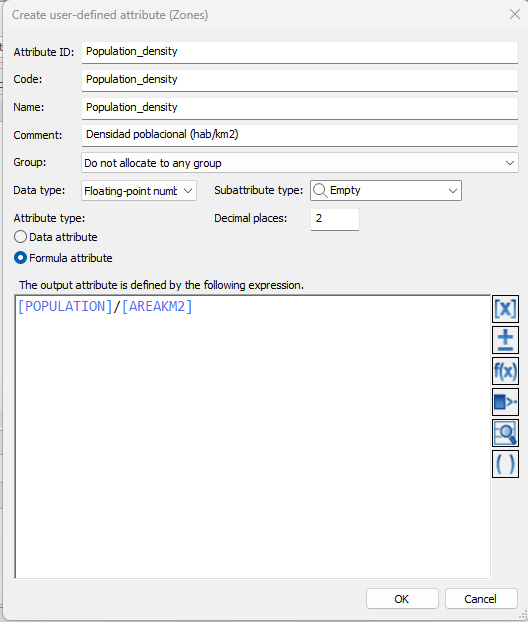Click the Cancel button
This screenshot has height=622, width=528.
pyautogui.click(x=481, y=599)
